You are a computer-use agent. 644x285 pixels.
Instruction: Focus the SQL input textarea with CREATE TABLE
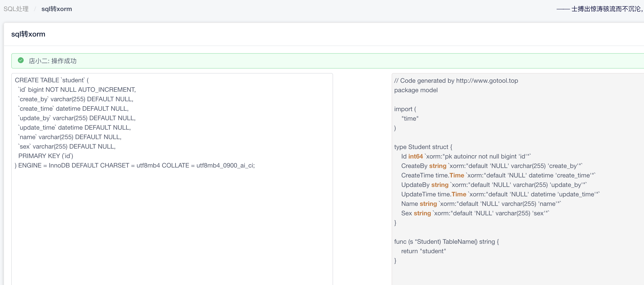coord(172,179)
